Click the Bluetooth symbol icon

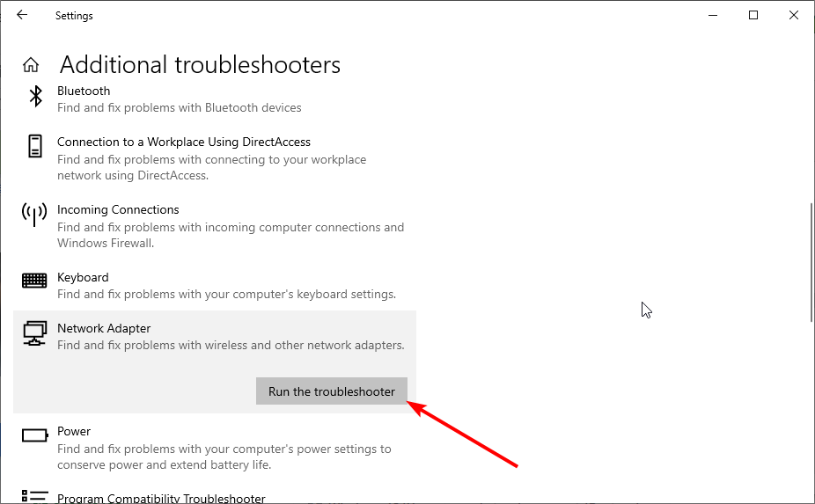click(x=35, y=97)
